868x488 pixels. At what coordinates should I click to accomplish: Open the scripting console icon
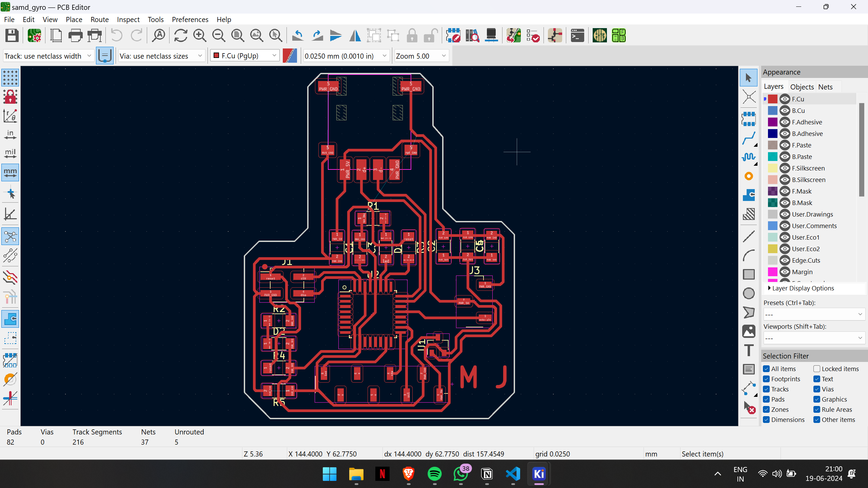coord(577,36)
